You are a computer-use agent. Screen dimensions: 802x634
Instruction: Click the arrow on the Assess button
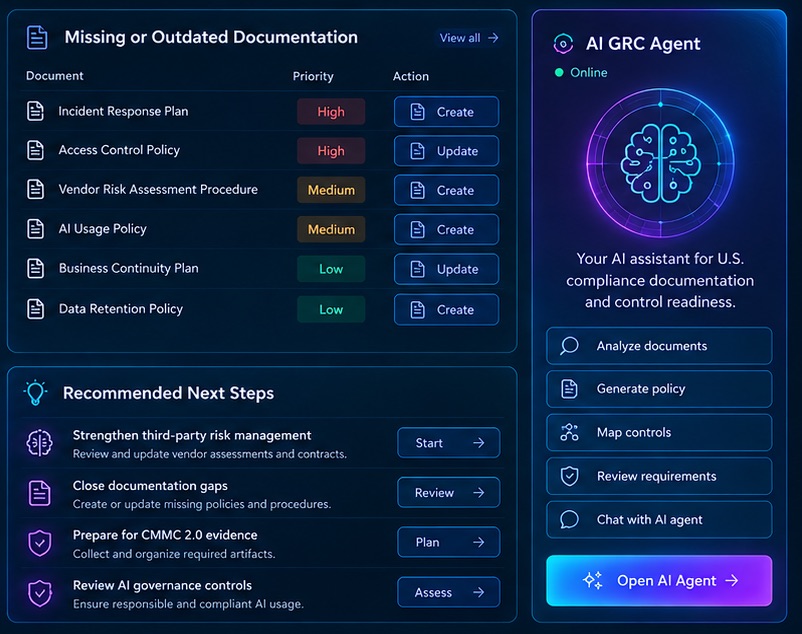click(479, 592)
